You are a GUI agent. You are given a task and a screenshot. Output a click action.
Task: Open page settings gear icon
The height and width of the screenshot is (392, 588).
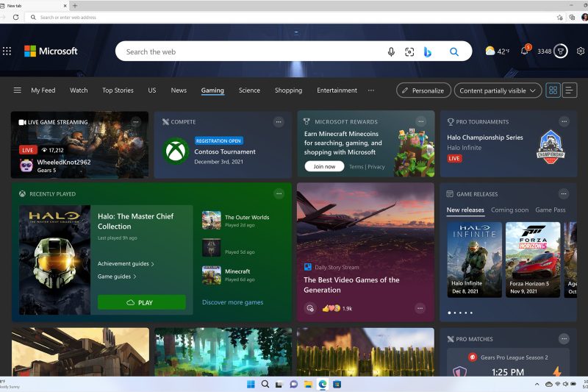(581, 51)
